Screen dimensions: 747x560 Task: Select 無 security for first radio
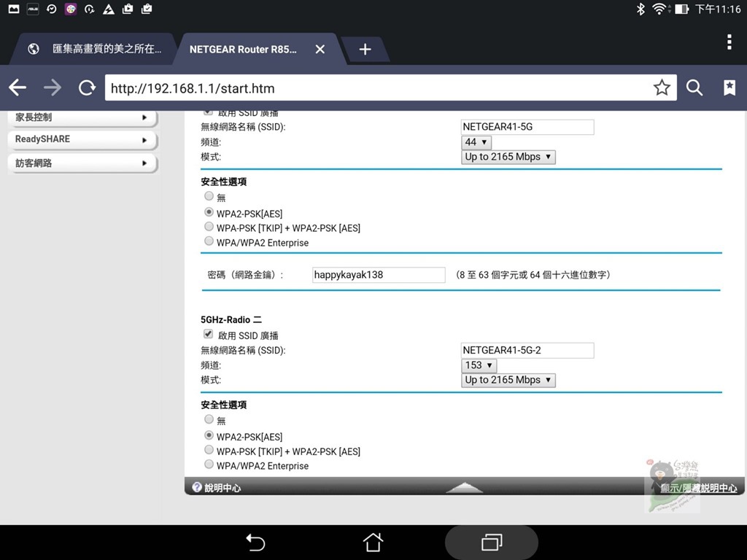[x=209, y=195]
